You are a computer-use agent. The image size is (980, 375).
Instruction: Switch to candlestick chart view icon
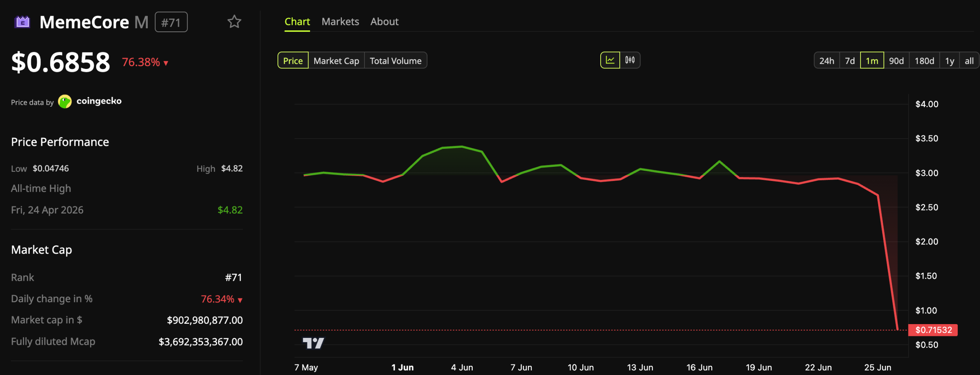(630, 60)
